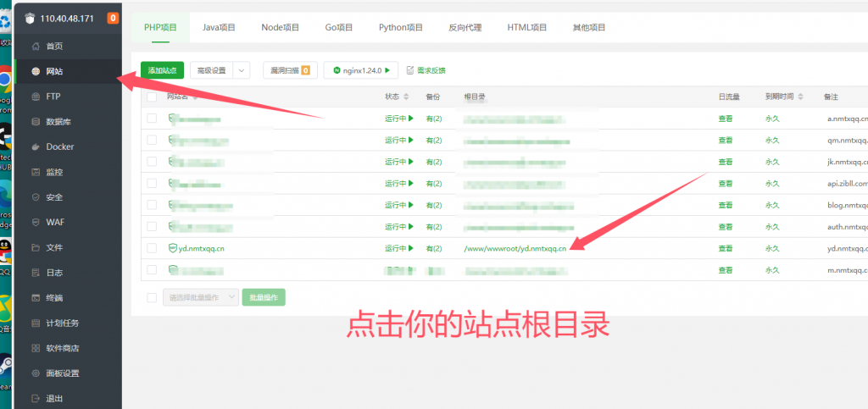
Task: Open the Docker sidebar icon
Action: (36, 147)
